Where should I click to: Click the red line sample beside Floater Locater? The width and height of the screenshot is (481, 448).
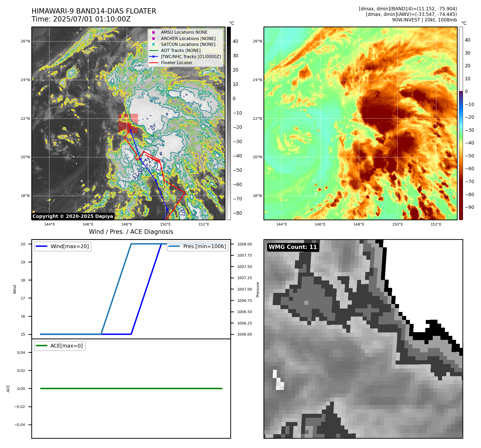(x=154, y=63)
